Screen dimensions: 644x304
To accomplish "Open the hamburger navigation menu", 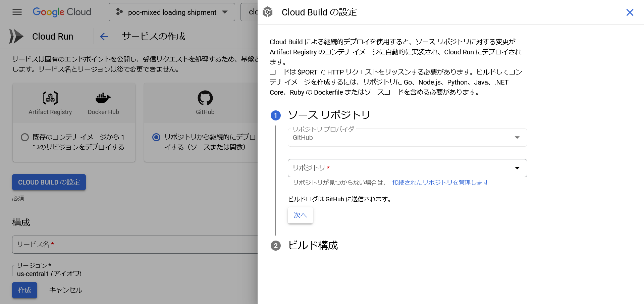I will coord(17,12).
